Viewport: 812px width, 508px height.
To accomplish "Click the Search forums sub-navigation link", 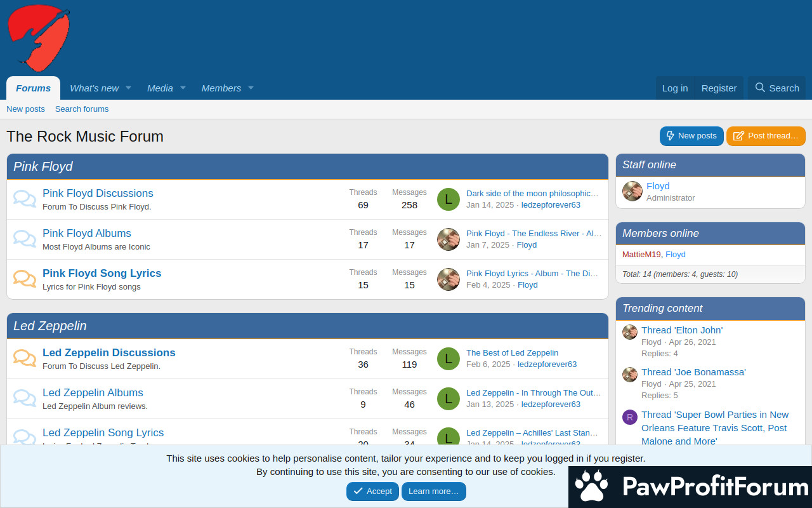I will click(x=82, y=109).
